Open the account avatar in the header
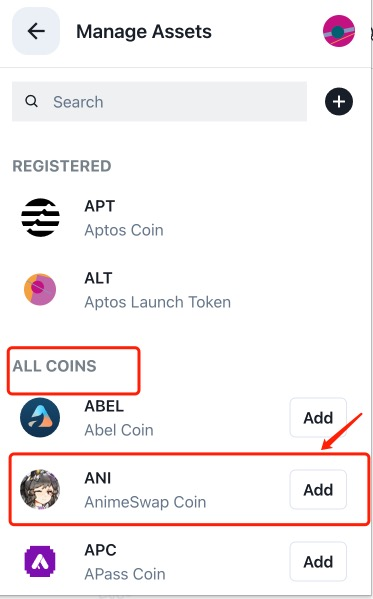This screenshot has height=599, width=373. 339,31
